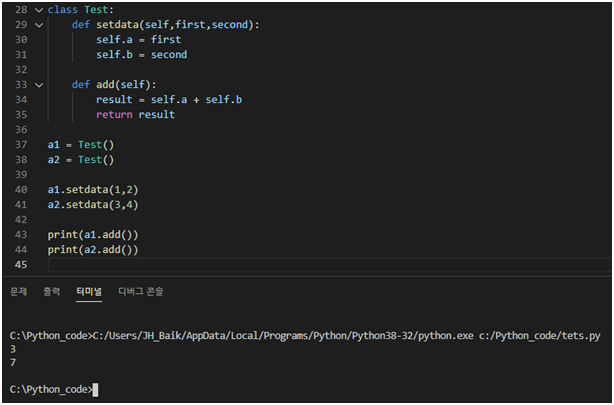Screen dimensions: 614x405
Task: Click 'self.a = first' code line
Action: click(139, 40)
